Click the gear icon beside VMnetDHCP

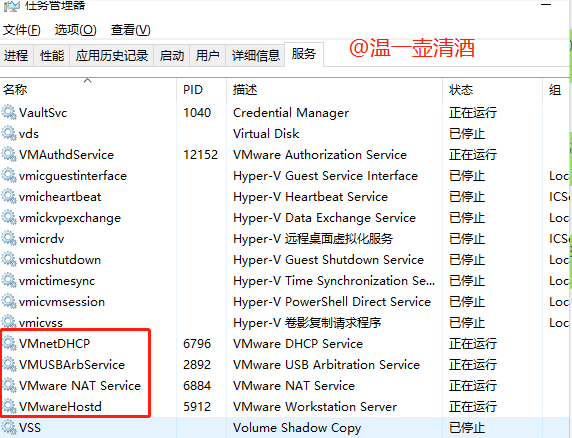[x=9, y=343]
